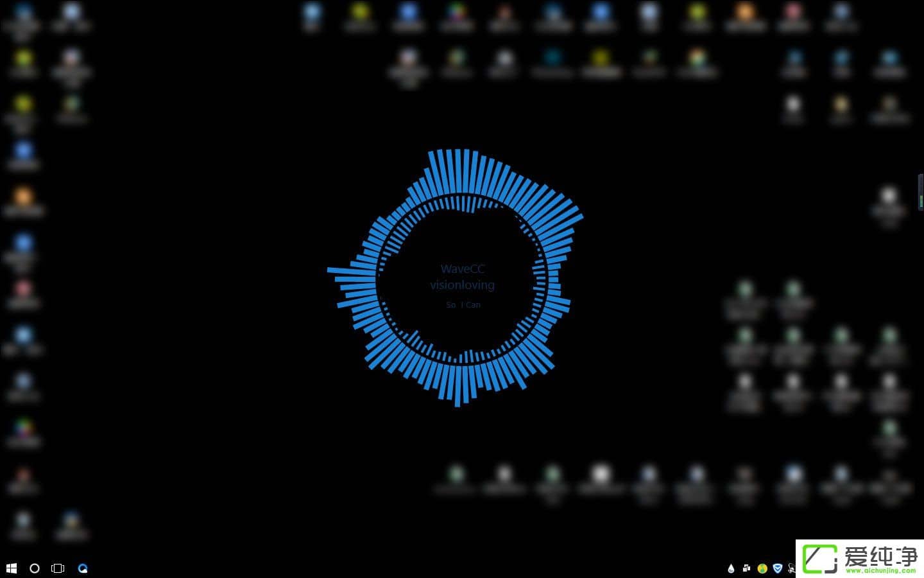Launch QQ from the taskbar
This screenshot has height=578, width=924.
click(83, 568)
